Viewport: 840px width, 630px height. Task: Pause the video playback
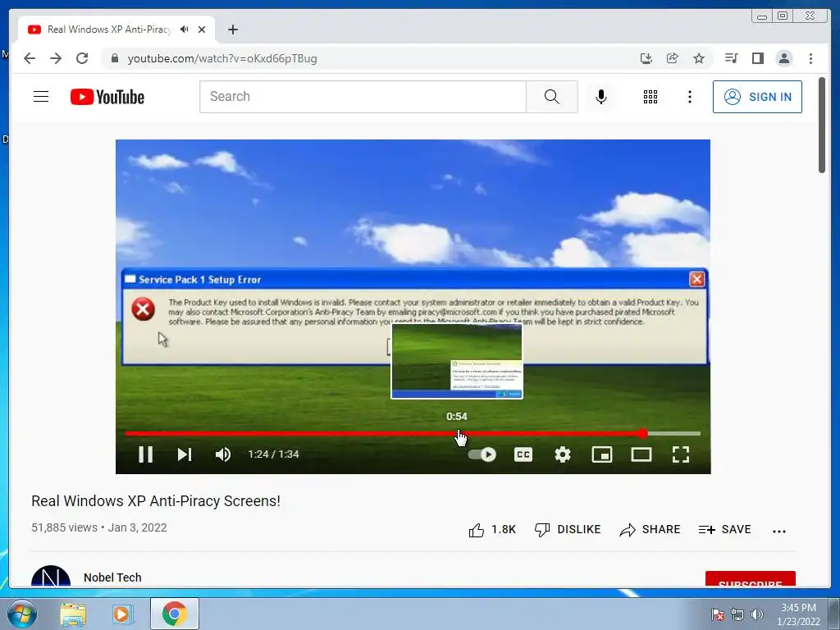pos(146,454)
